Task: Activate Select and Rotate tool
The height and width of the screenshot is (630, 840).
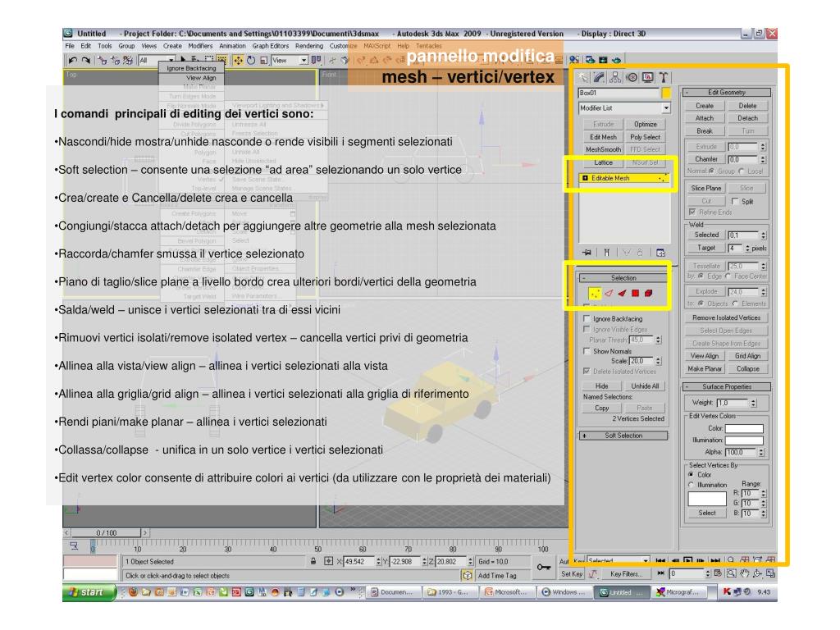Action: coord(251,61)
